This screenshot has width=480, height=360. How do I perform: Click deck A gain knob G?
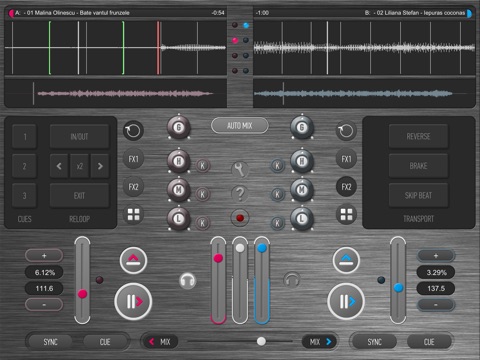(x=179, y=127)
